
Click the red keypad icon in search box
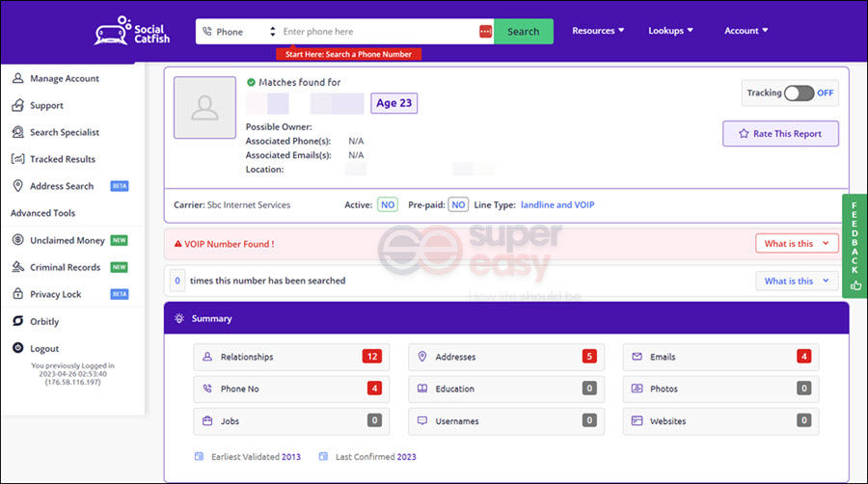click(485, 32)
